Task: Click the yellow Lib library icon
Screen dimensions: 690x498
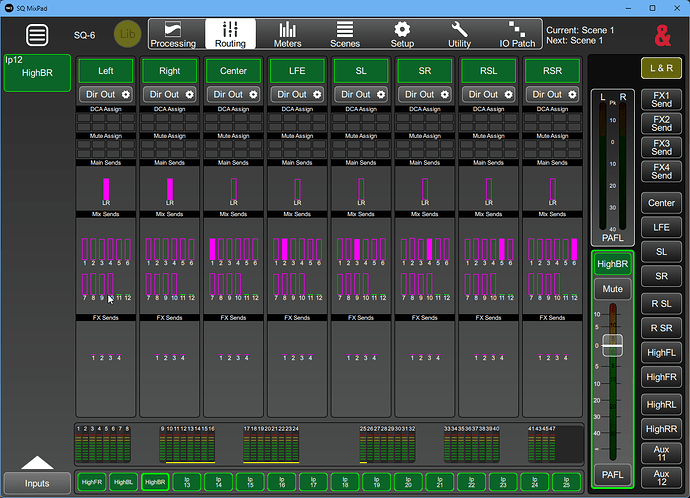Action: coord(127,34)
